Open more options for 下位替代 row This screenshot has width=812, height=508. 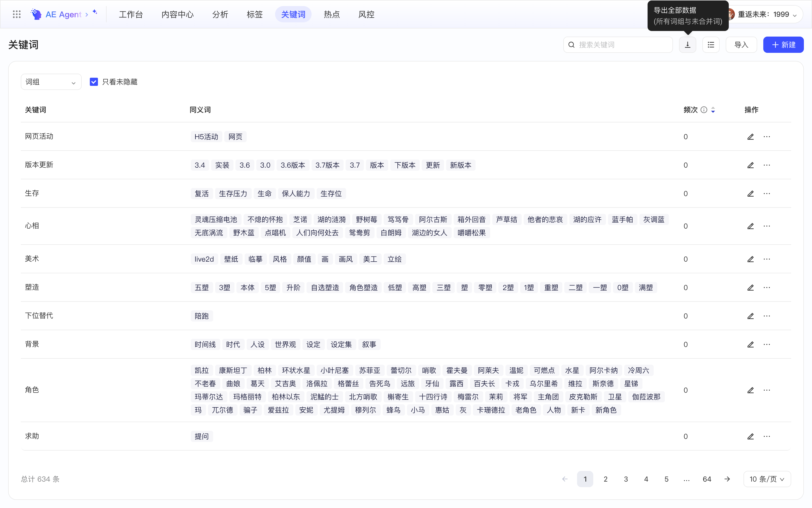pyautogui.click(x=767, y=316)
